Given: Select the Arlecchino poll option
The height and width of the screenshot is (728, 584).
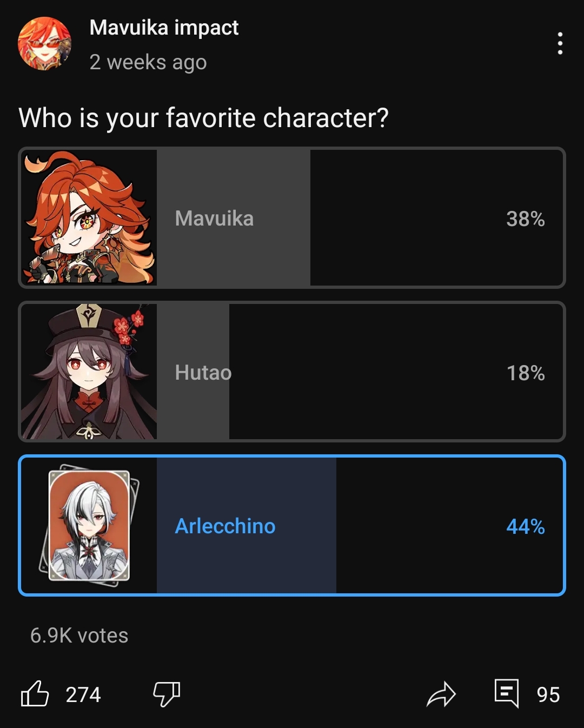Looking at the screenshot, I should [292, 525].
